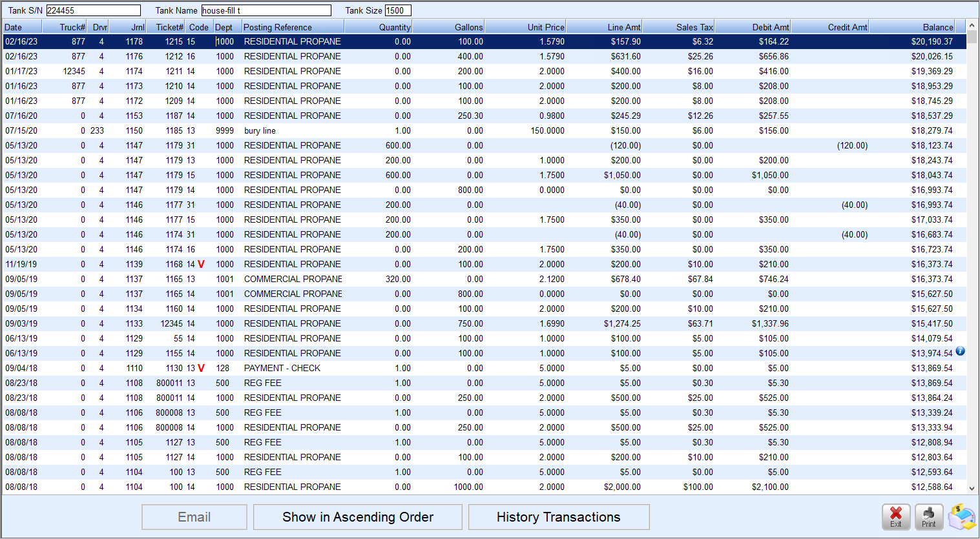980x539 pixels.
Task: Click the Jrnl column header
Action: point(128,27)
